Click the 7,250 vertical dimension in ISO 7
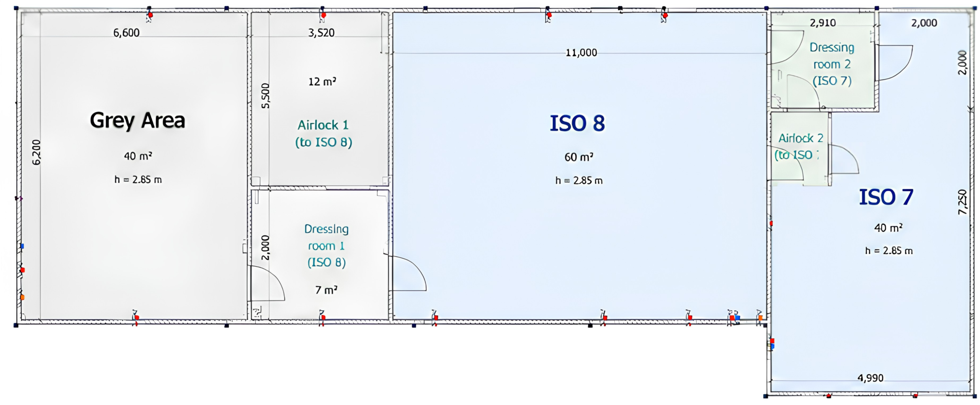The height and width of the screenshot is (405, 980). (962, 202)
